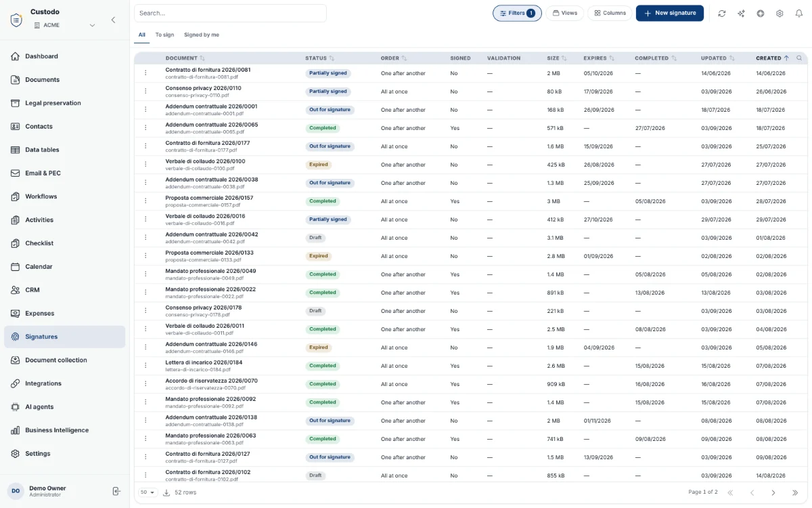812x508 pixels.
Task: Sort by the Expires column header
Action: (x=599, y=58)
